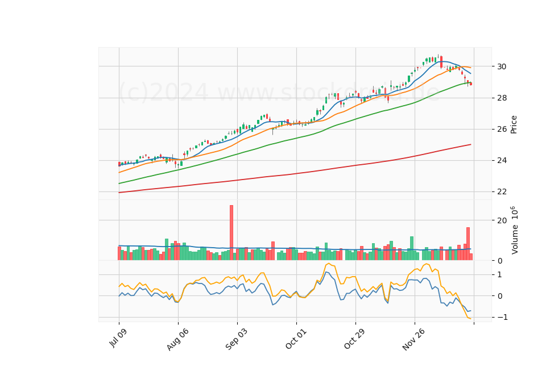The height and width of the screenshot is (392, 546).
Task: Click the large red volume bar at far right
Action: point(468,244)
